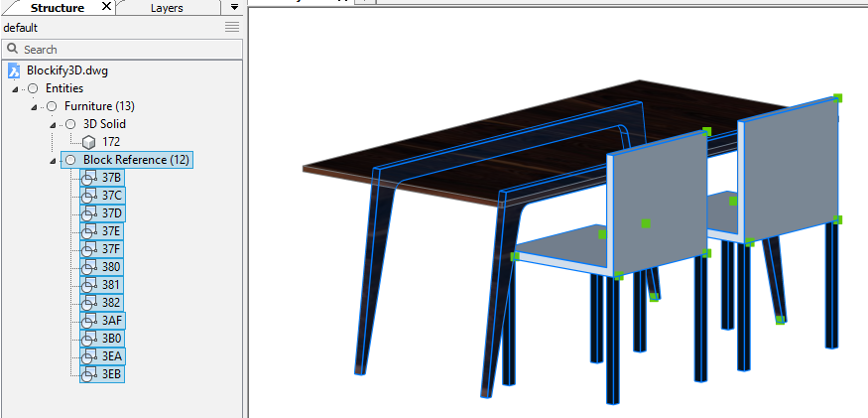Image resolution: width=868 pixels, height=418 pixels.
Task: Select block reference 37B
Action: [111, 178]
